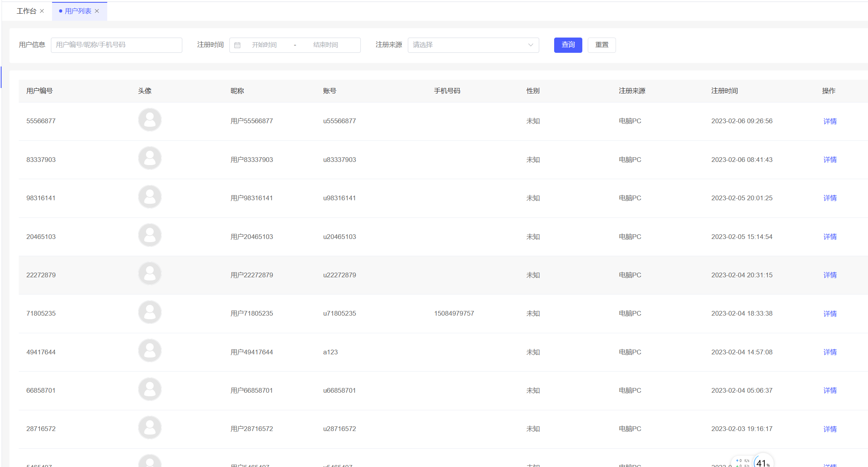Image resolution: width=868 pixels, height=467 pixels.
Task: Select registration time 2023-02-03 19:16:17
Action: tap(742, 429)
